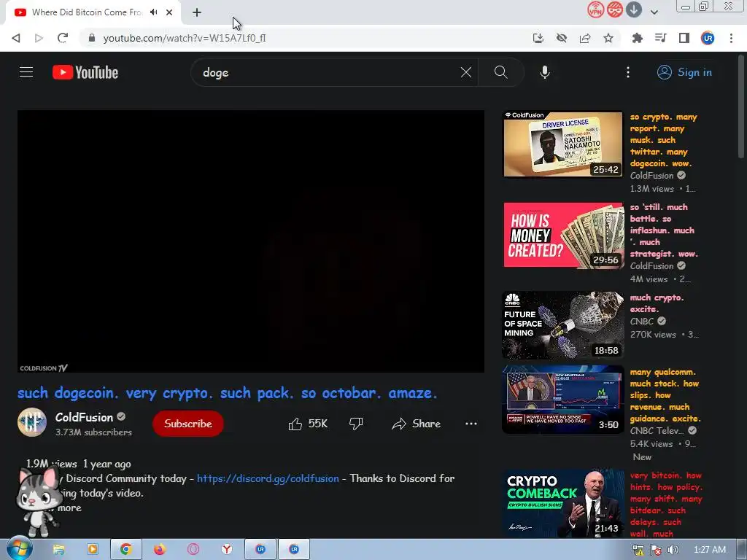
Task: Open more actions ellipsis below video
Action: point(471,424)
